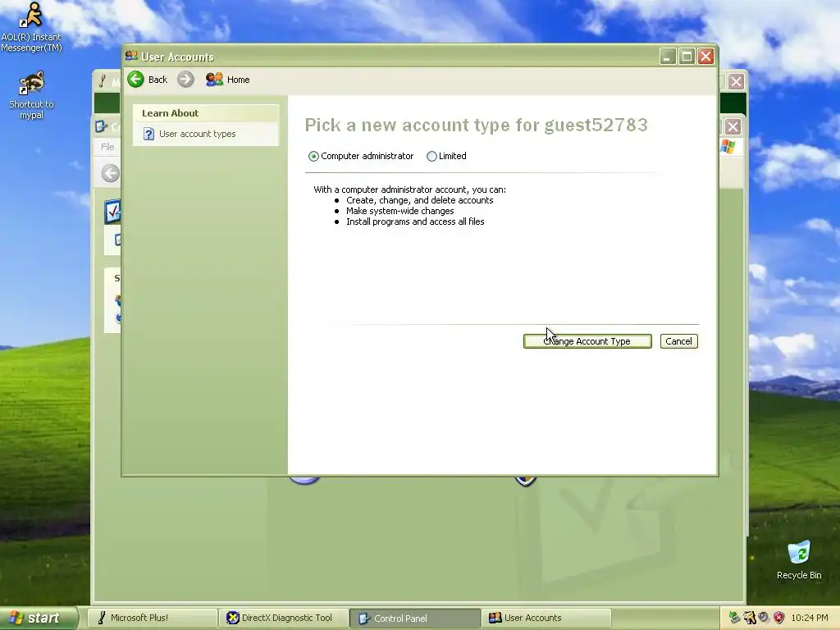Switch to Microsoft Plus! taskbar button
The height and width of the screenshot is (630, 840).
tap(152, 619)
